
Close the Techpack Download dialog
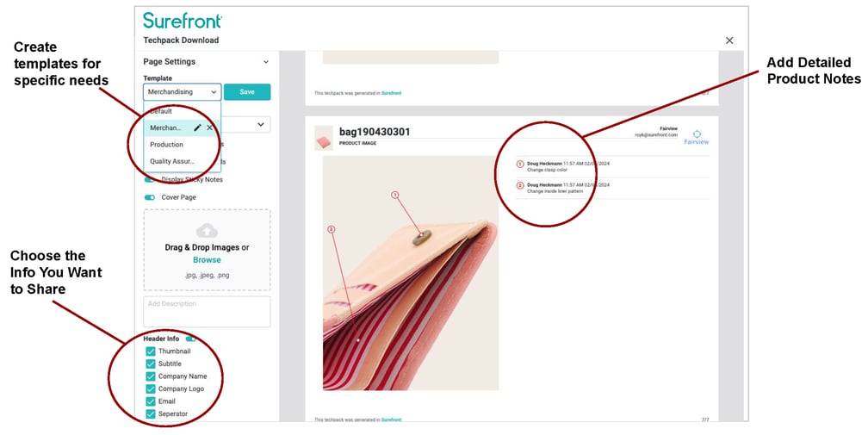tap(729, 40)
